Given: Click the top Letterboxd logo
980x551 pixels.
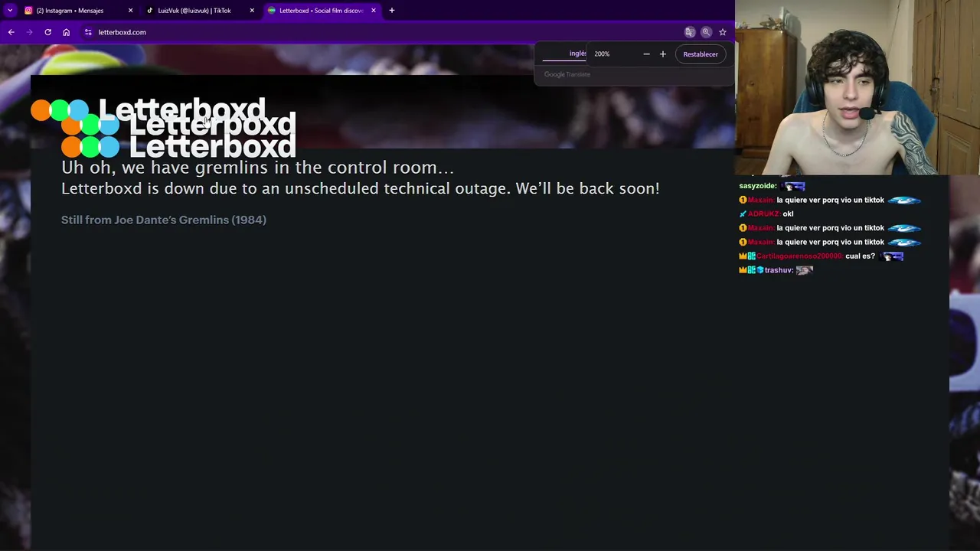Looking at the screenshot, I should click(149, 110).
